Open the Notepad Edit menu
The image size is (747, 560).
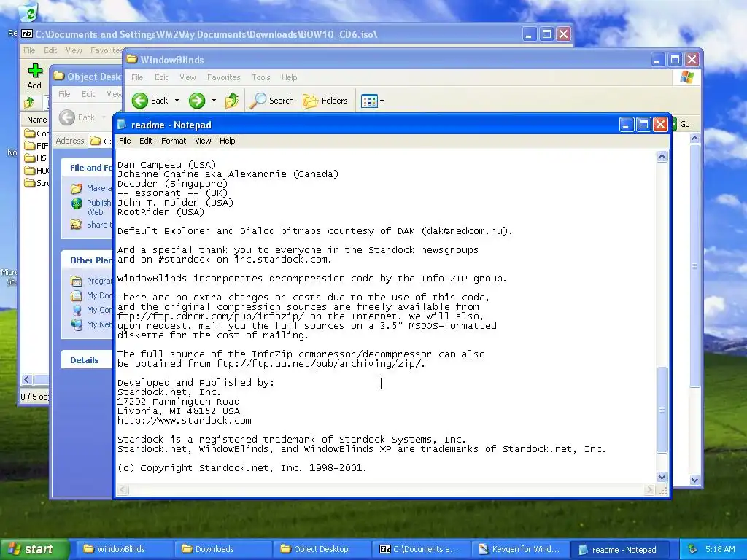(x=146, y=141)
